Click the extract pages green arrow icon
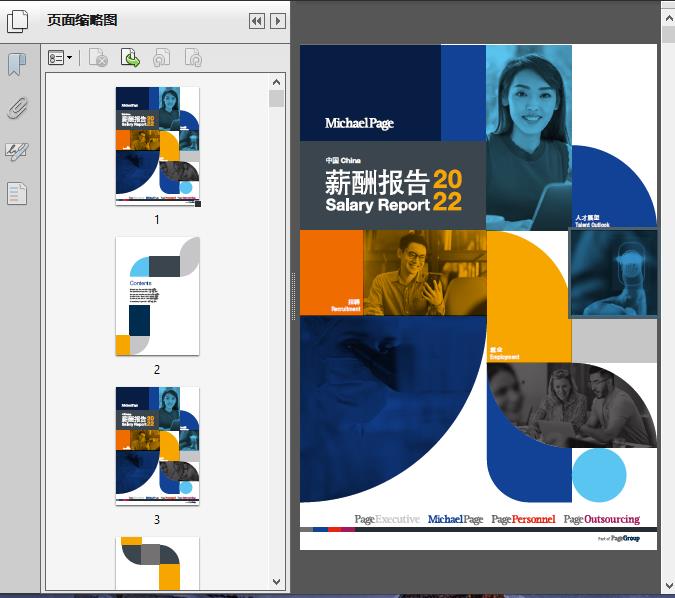Screen dimensions: 675x598 tap(130, 58)
